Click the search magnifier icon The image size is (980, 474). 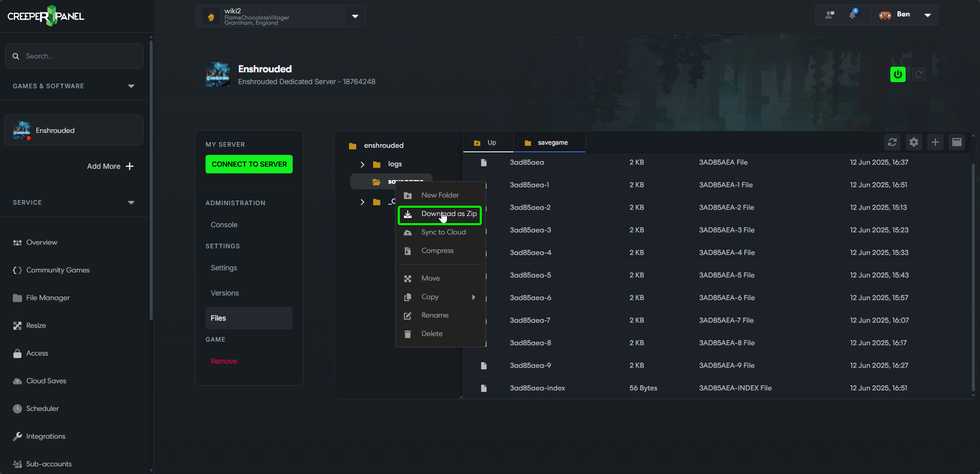(x=16, y=56)
